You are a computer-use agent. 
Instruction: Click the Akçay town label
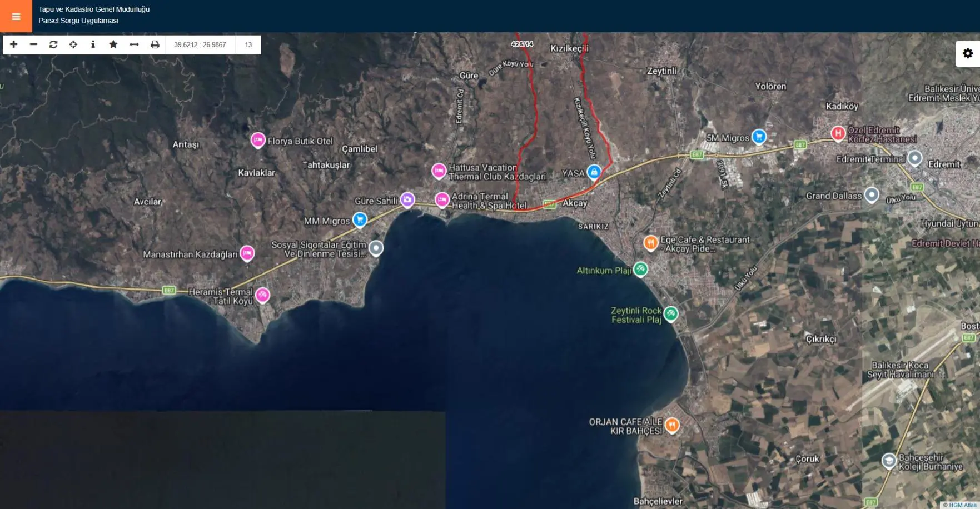(575, 203)
